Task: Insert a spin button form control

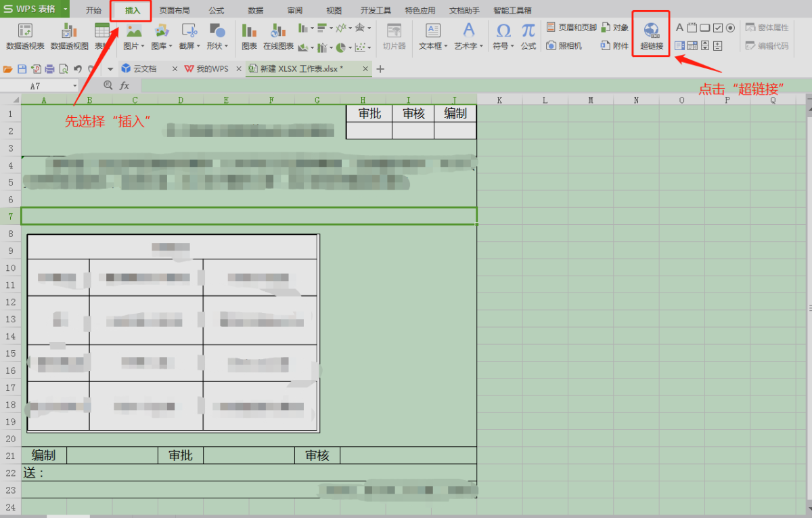Action: [705, 45]
